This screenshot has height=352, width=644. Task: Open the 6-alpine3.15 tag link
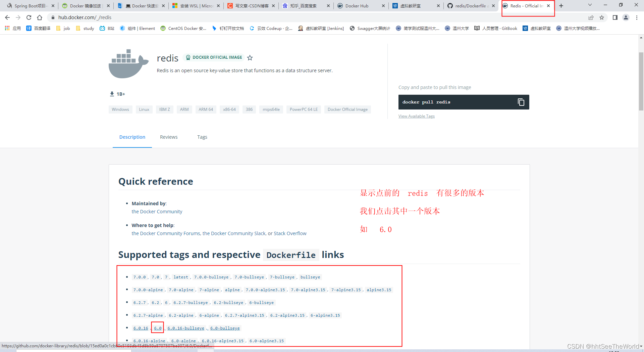(x=325, y=315)
